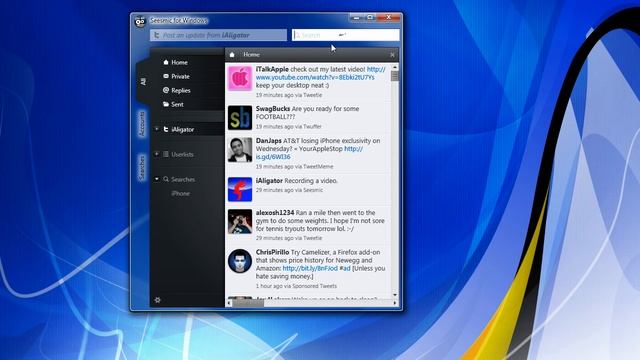Expand the iAligator account node

point(157,129)
